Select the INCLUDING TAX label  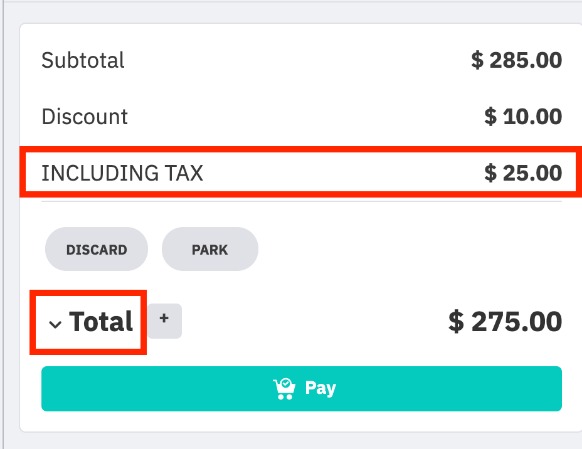122,173
